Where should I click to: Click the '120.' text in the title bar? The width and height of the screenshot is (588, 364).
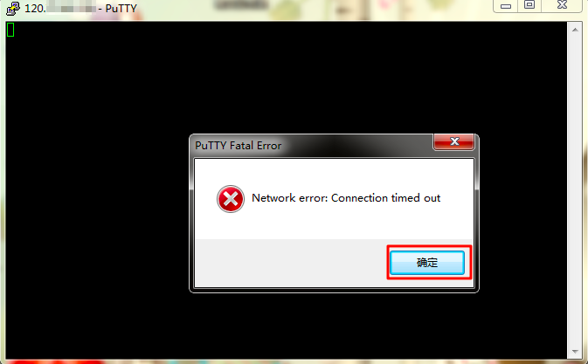[x=35, y=8]
